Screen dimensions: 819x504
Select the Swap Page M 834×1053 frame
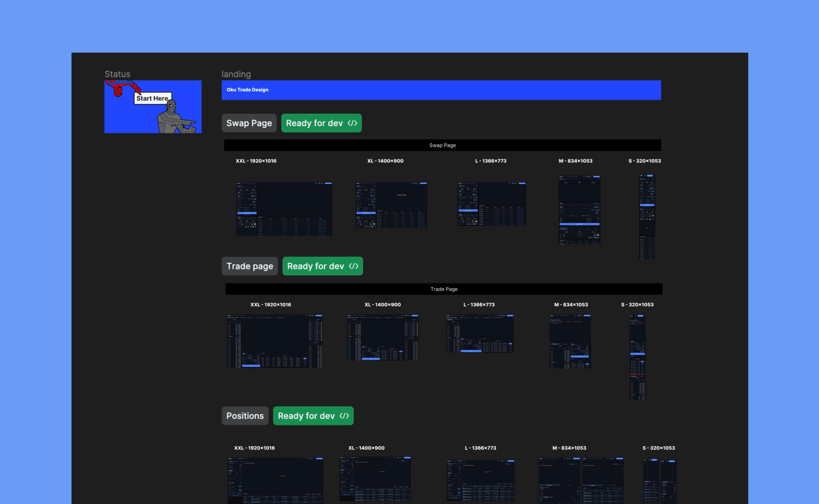579,210
